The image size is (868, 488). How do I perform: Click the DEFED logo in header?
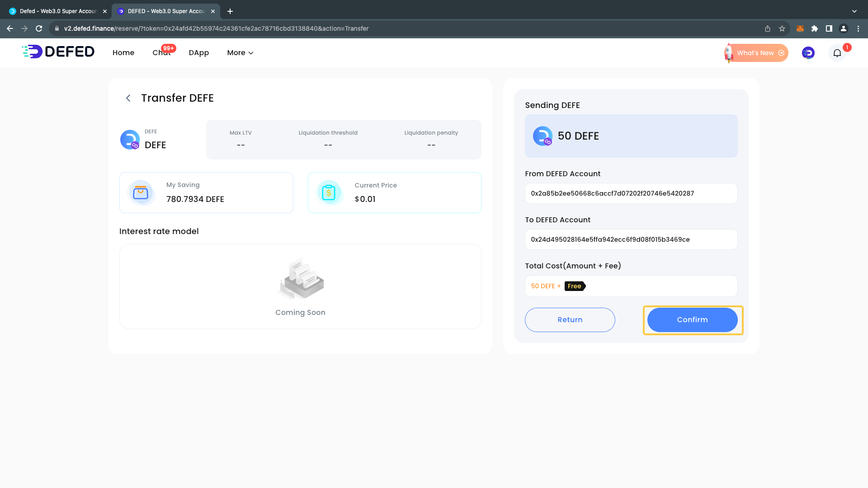pos(58,52)
